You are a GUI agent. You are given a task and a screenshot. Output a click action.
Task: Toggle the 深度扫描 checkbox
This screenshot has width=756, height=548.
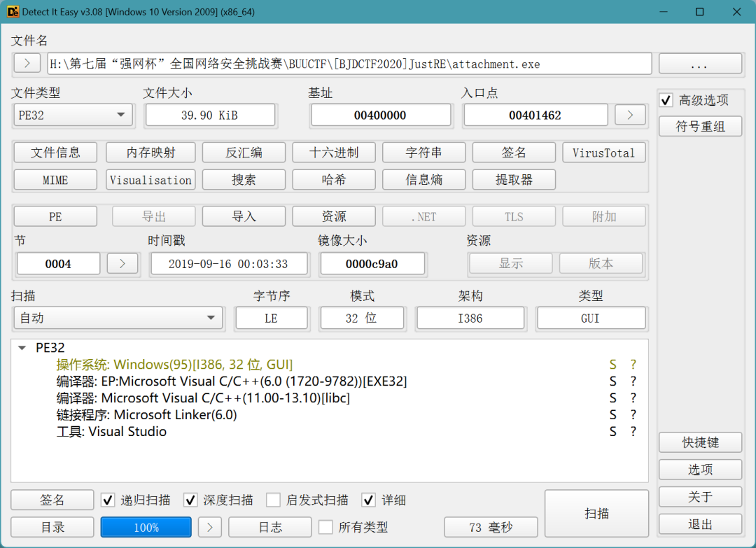coord(190,500)
